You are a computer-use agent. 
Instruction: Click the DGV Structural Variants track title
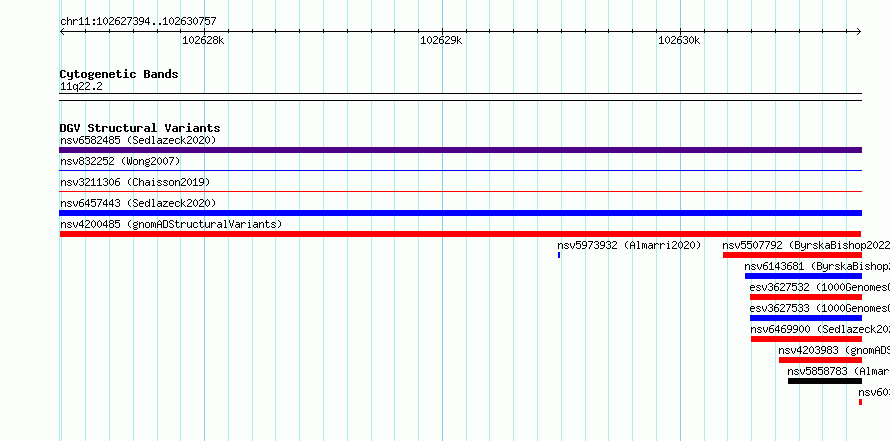coord(140,128)
